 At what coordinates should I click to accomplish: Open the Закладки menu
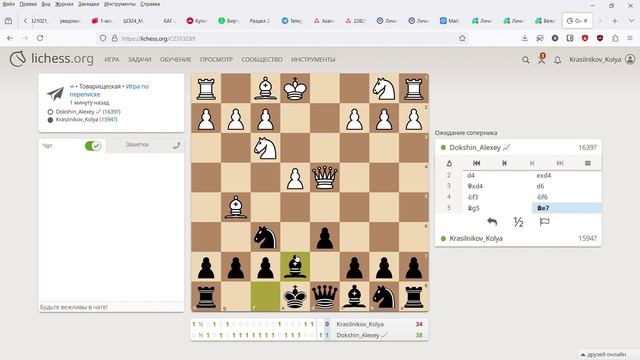(89, 4)
